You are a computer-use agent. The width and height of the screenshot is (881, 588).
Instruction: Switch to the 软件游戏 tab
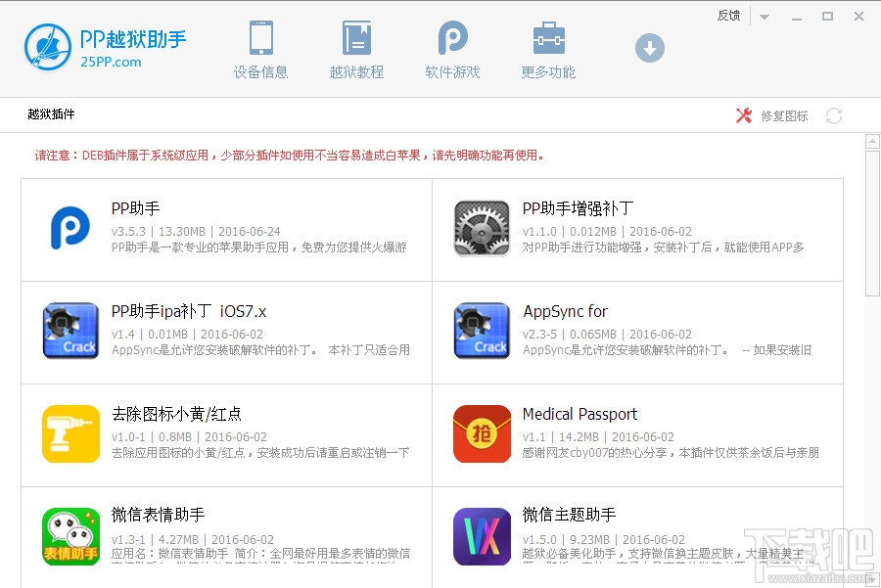point(452,50)
